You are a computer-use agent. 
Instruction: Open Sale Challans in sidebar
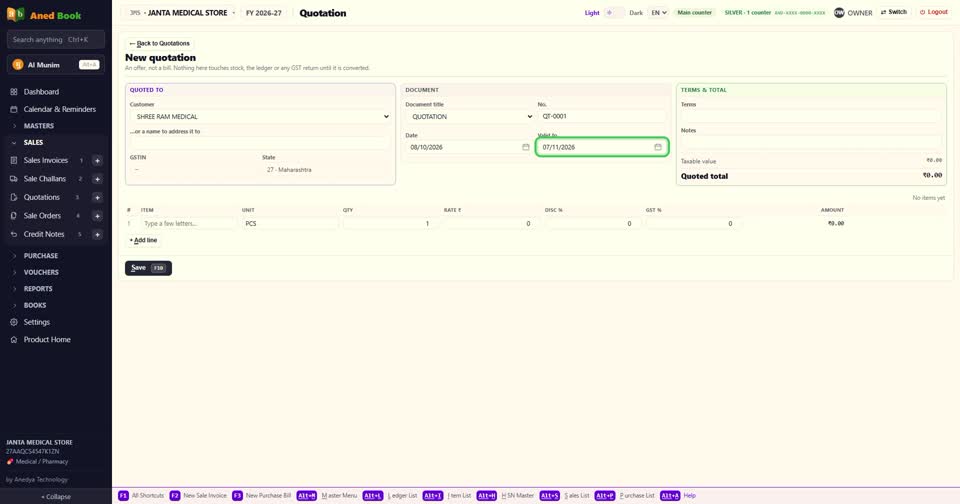pos(45,179)
